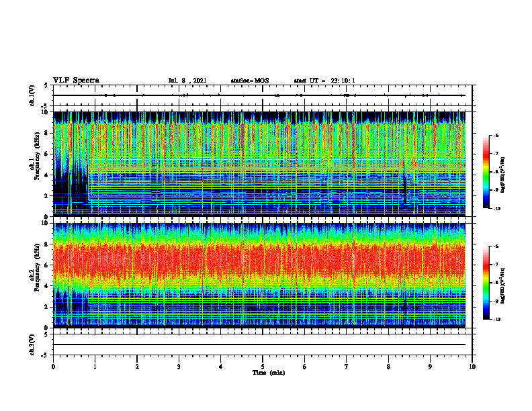
Task: Click the "-10" label on ch.2 color bar
Action: 496,320
